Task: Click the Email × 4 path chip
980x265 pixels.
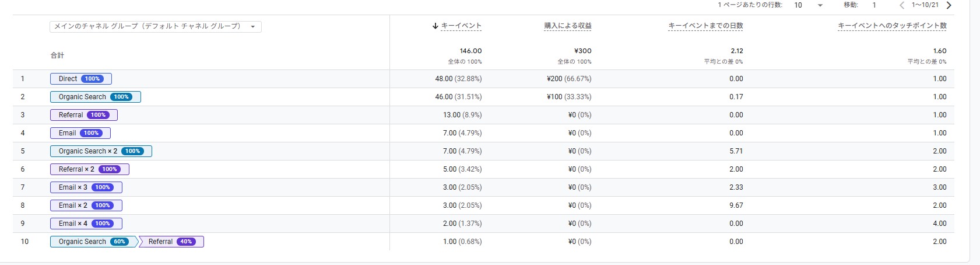Action: click(86, 224)
